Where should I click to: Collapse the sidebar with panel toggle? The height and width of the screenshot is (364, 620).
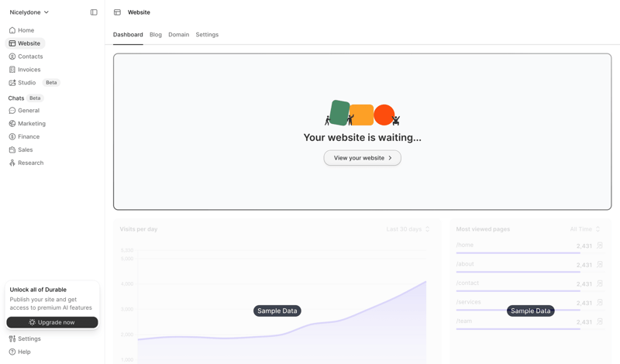tap(94, 12)
